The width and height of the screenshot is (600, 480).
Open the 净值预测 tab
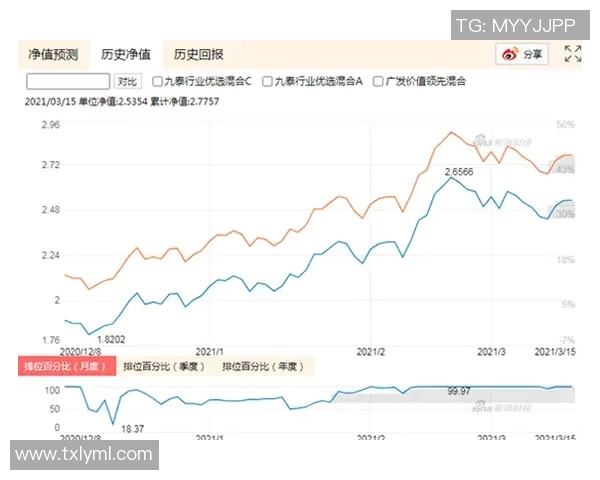pos(53,54)
